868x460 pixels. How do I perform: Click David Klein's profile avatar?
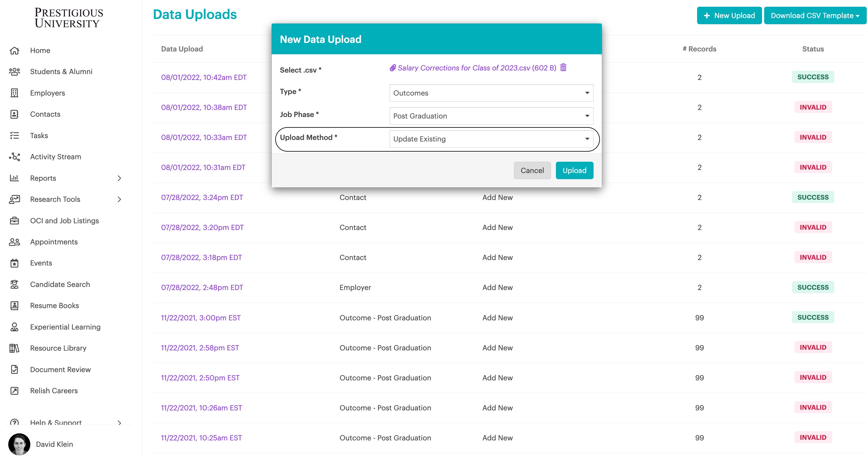pos(19,444)
